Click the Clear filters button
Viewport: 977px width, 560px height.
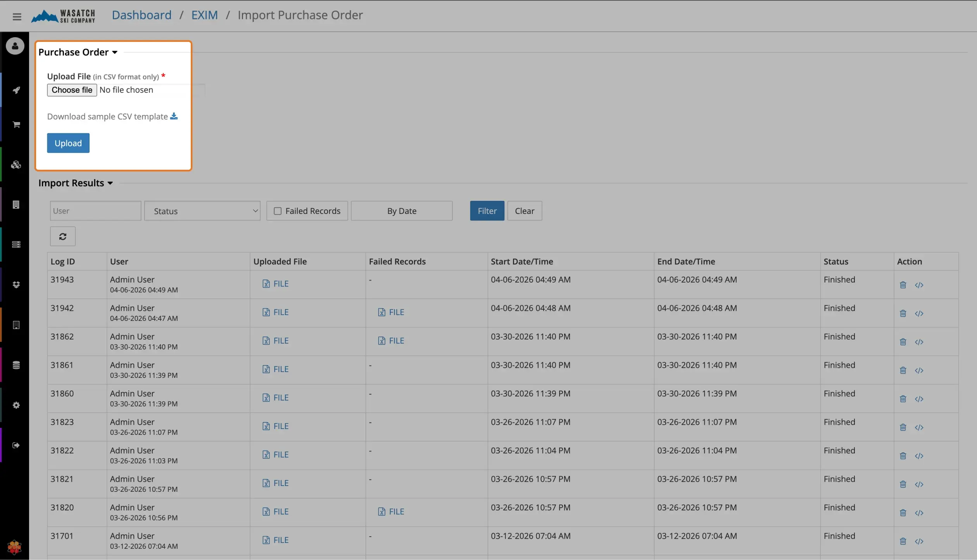[525, 211]
